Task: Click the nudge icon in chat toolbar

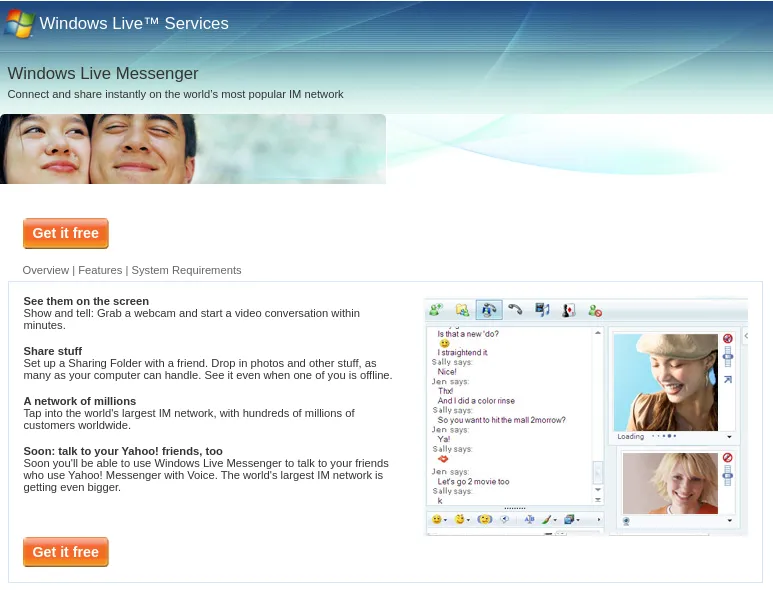Action: (485, 520)
